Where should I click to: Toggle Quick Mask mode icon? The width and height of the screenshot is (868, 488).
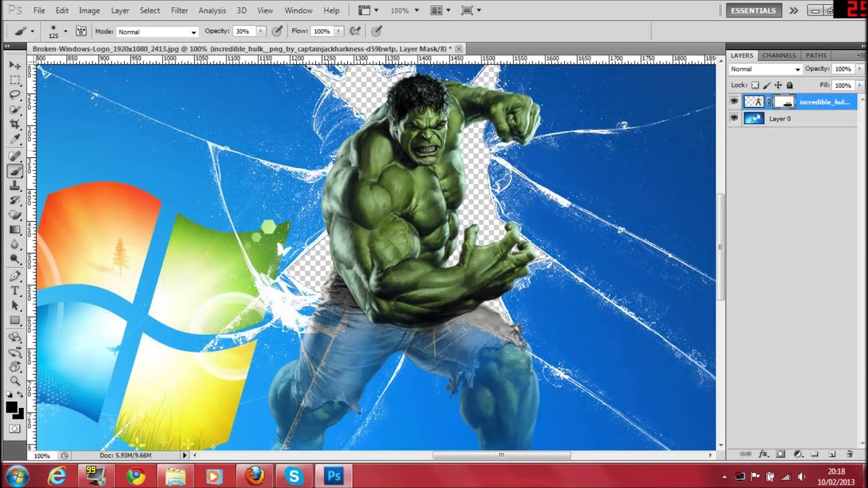tap(14, 428)
